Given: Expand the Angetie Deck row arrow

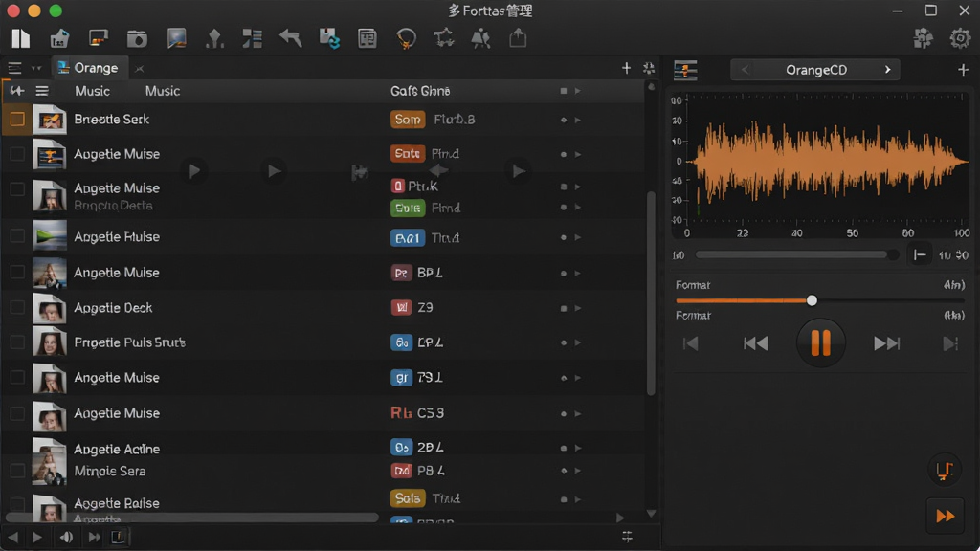Looking at the screenshot, I should pyautogui.click(x=577, y=308).
